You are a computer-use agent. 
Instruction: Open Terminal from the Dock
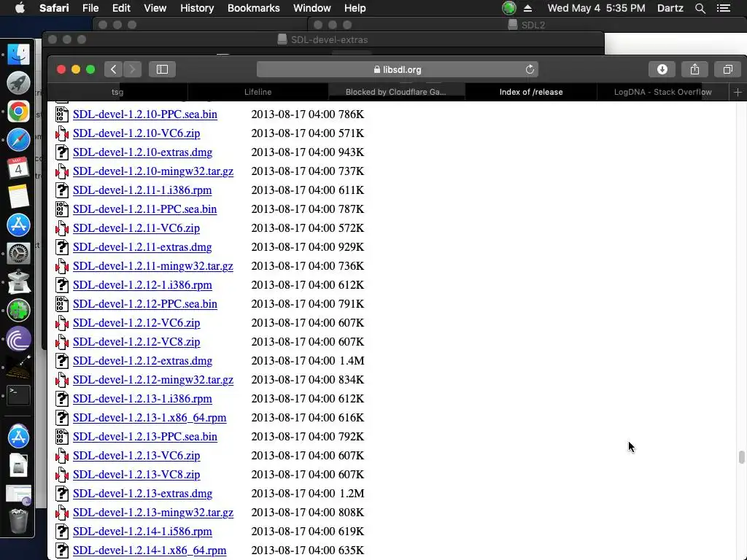18,395
